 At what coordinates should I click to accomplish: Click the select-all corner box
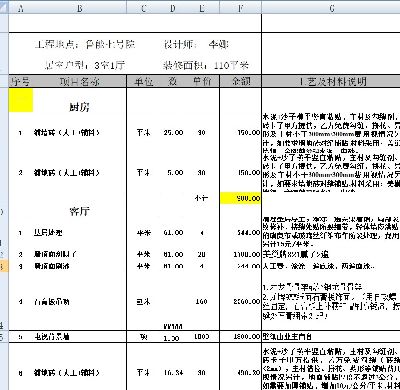(4, 7)
